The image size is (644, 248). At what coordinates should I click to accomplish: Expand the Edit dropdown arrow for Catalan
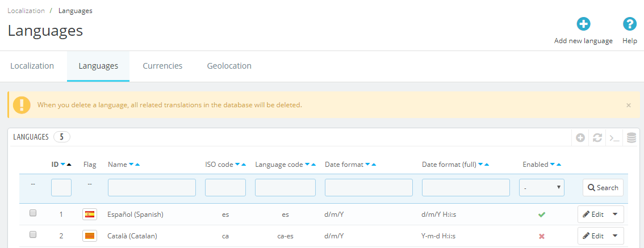click(x=615, y=236)
